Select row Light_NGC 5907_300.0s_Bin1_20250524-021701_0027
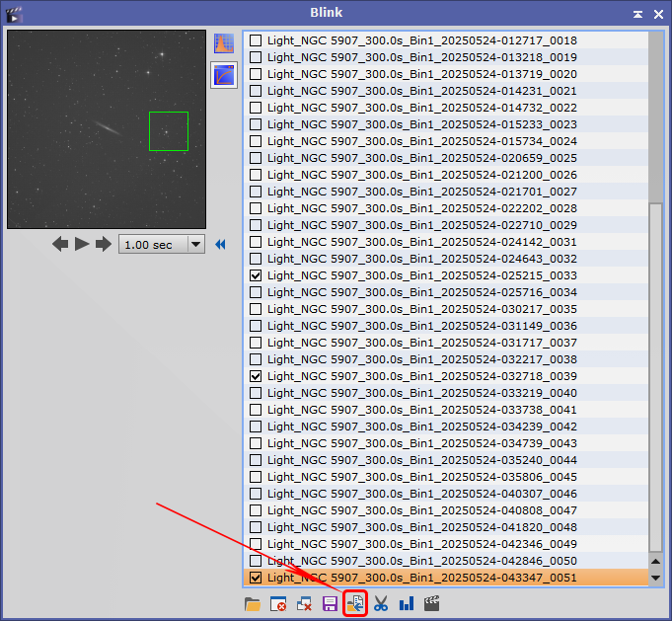Viewport: 672px width, 621px height. pyautogui.click(x=446, y=192)
